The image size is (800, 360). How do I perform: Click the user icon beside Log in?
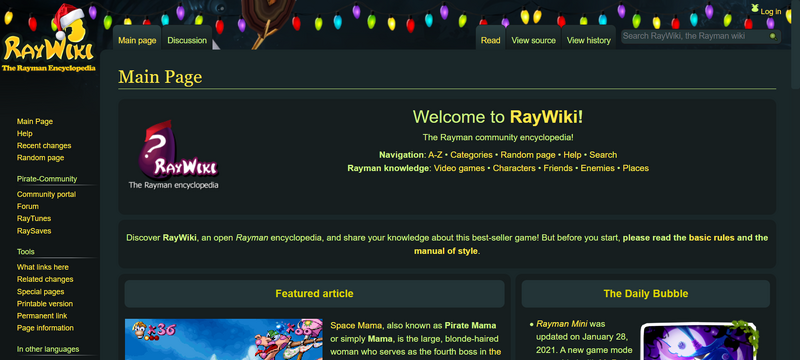[755, 8]
